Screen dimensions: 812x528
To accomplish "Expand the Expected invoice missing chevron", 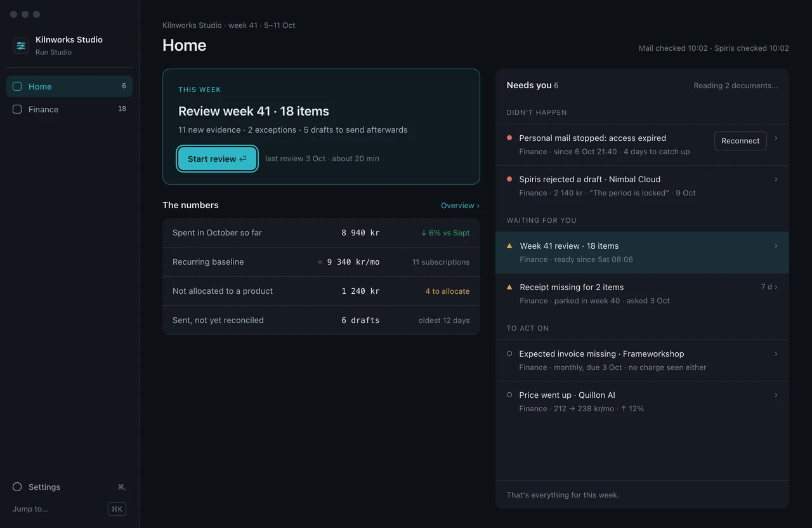I will click(776, 353).
